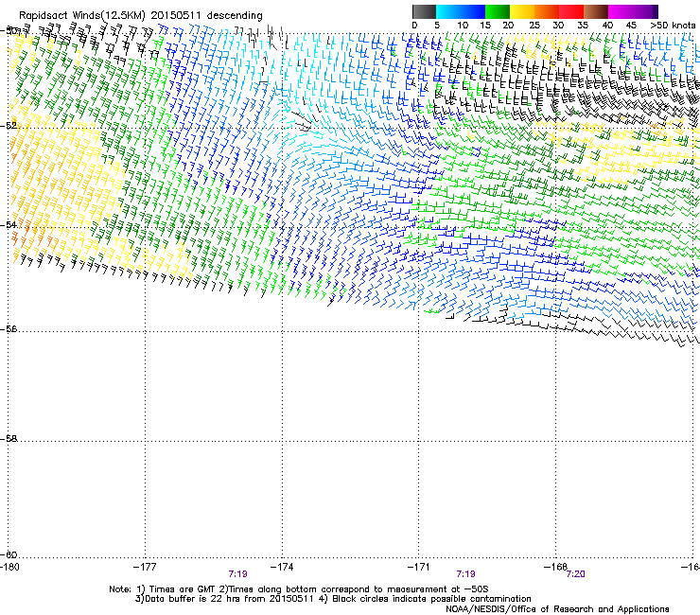This screenshot has height=615, width=700.
Task: Click the '7:20' purple time stamp
Action: pos(575,574)
